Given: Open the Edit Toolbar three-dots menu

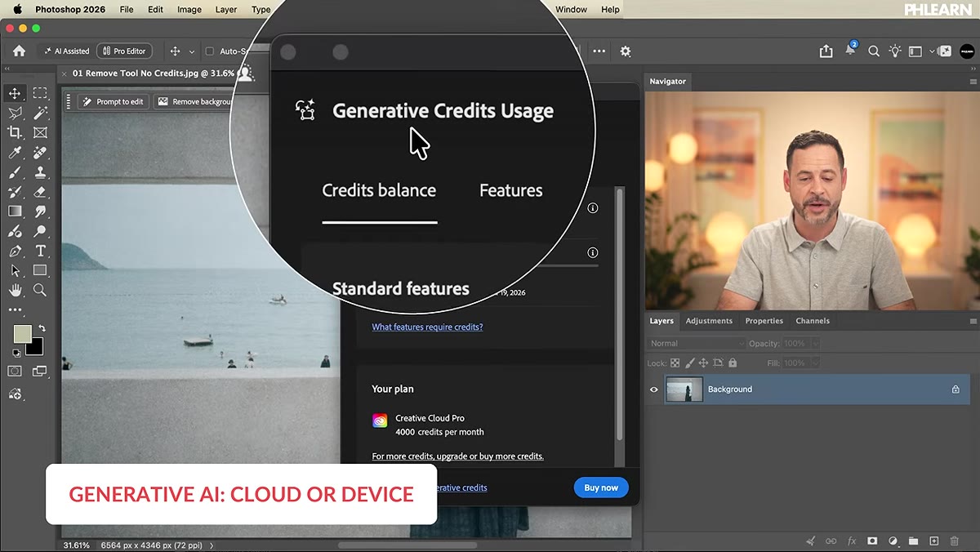Looking at the screenshot, I should [x=15, y=310].
